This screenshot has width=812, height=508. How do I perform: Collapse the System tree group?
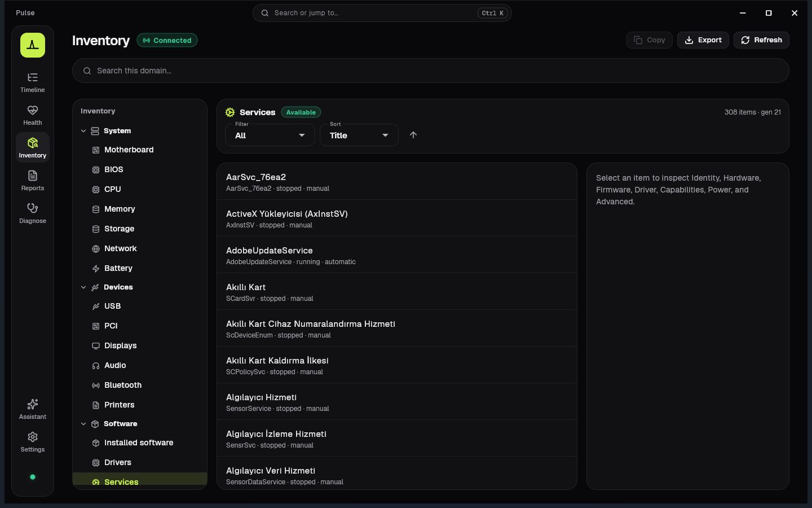pos(83,131)
